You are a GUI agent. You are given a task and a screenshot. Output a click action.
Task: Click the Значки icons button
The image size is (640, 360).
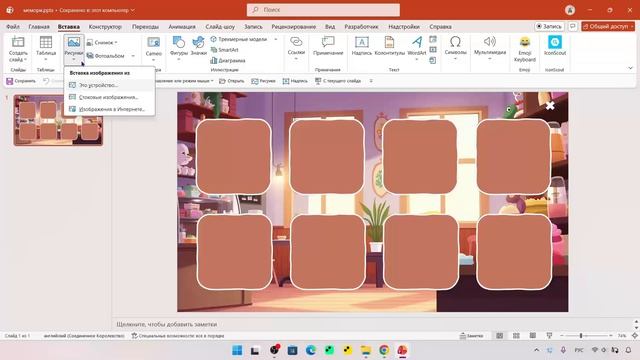click(x=199, y=46)
